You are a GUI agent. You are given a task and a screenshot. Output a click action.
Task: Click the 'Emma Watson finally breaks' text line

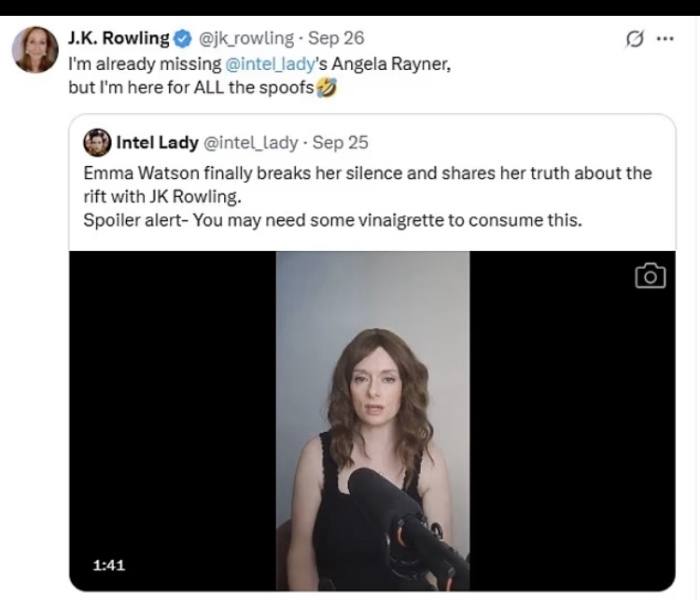coord(368,173)
